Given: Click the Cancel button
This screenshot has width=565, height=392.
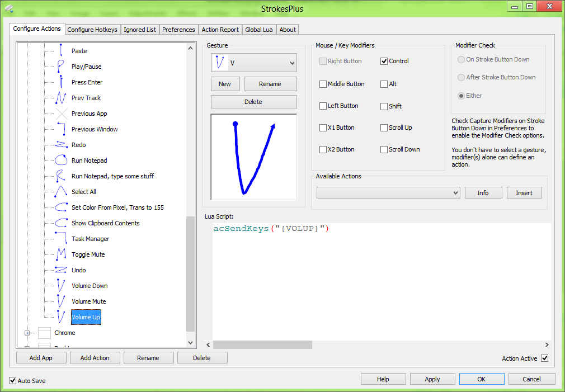Looking at the screenshot, I should point(532,379).
